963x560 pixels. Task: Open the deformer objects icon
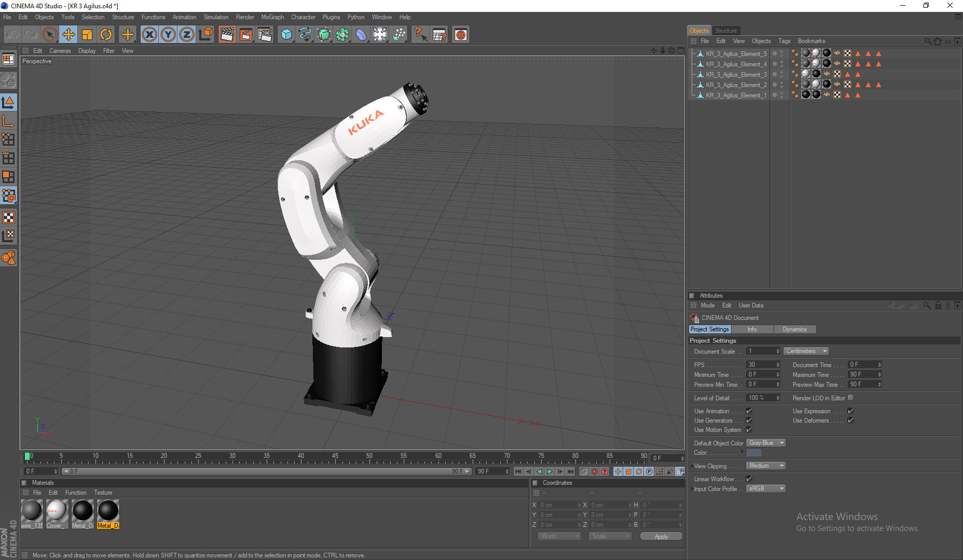pyautogui.click(x=361, y=35)
